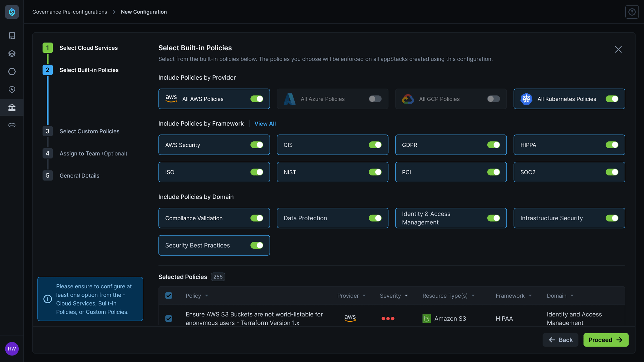Select the checkbox for listed S3 policy
This screenshot has height=362, width=644.
tap(169, 318)
